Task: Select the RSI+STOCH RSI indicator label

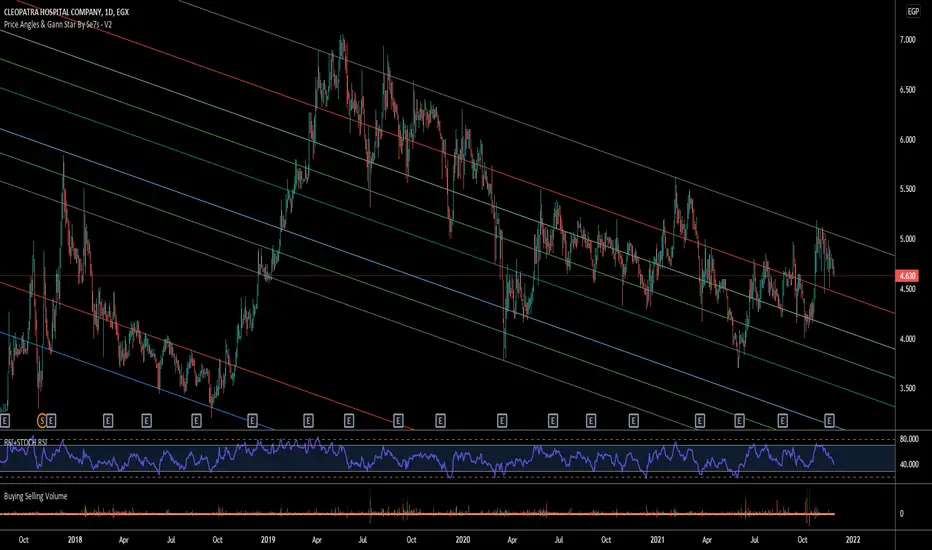Action: click(26, 442)
